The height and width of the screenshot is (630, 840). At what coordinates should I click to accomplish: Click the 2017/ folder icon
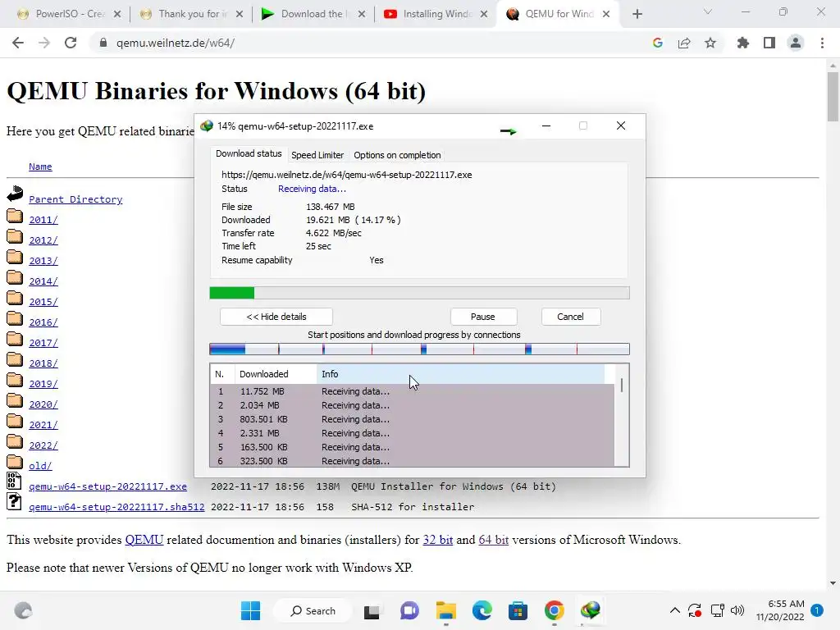[x=15, y=339]
